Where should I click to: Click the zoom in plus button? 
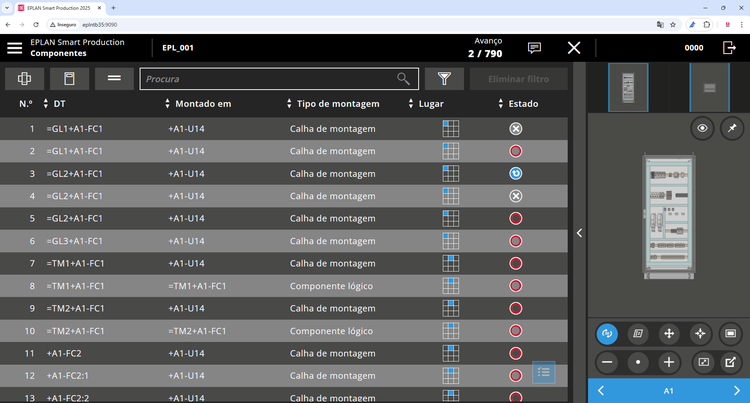pyautogui.click(x=669, y=361)
